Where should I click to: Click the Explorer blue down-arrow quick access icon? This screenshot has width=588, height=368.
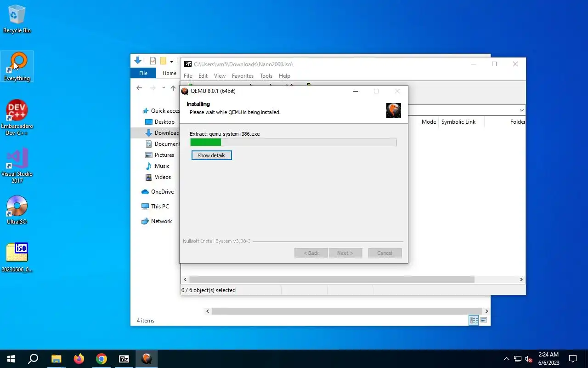pyautogui.click(x=137, y=60)
